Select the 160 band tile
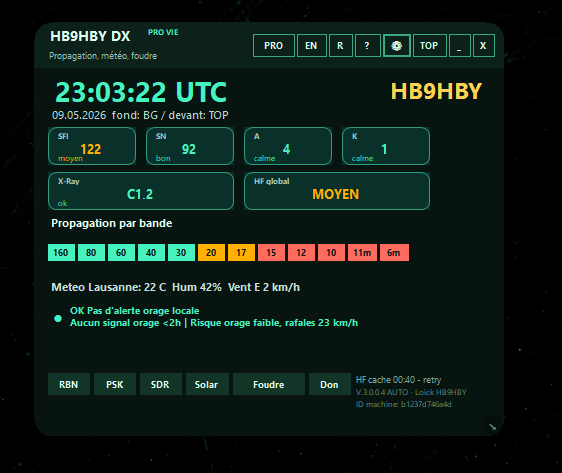 pos(61,253)
